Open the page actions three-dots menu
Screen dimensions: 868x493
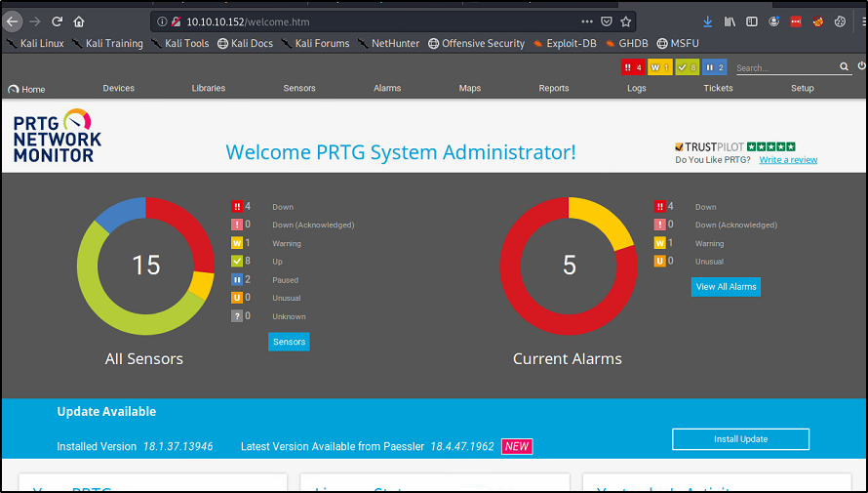point(587,21)
